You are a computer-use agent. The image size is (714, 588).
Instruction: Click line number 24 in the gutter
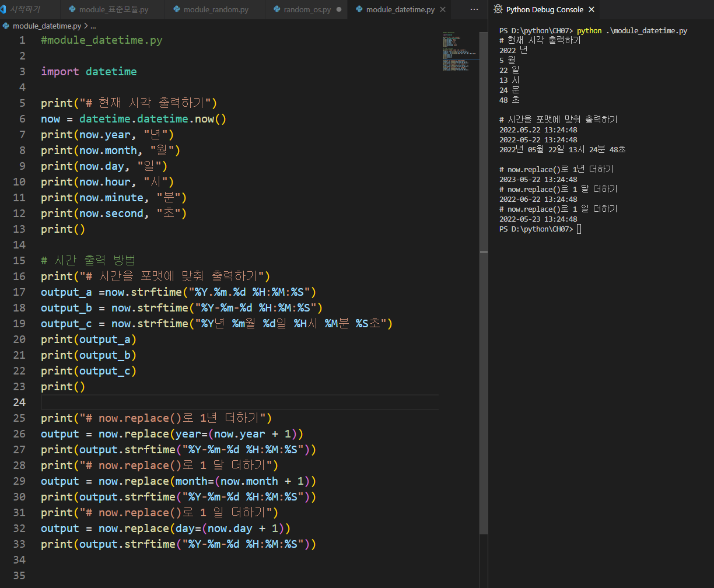tap(19, 402)
